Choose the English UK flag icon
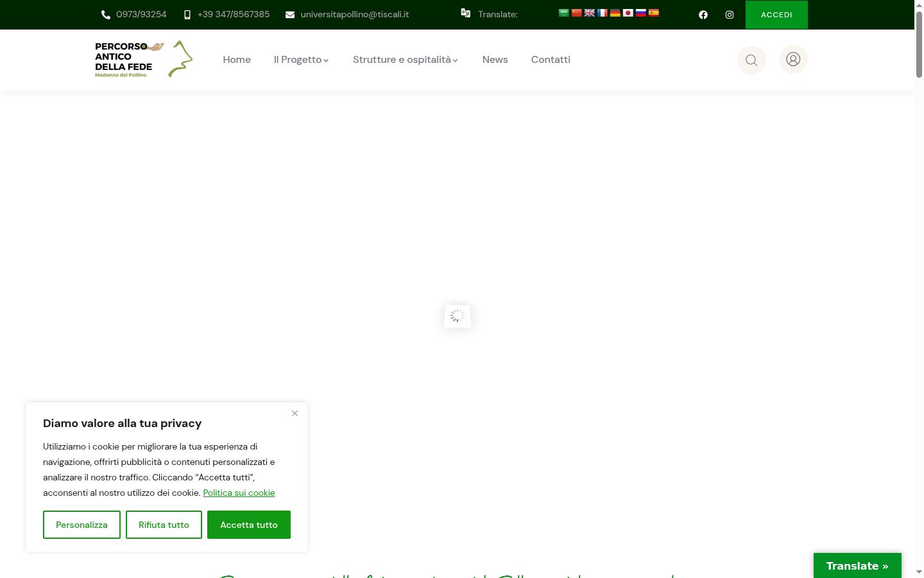Screen dimensions: 924x578 pyautogui.click(x=589, y=13)
